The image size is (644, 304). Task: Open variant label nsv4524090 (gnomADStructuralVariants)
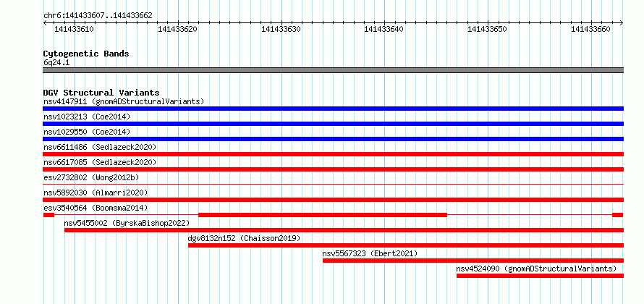[536, 269]
